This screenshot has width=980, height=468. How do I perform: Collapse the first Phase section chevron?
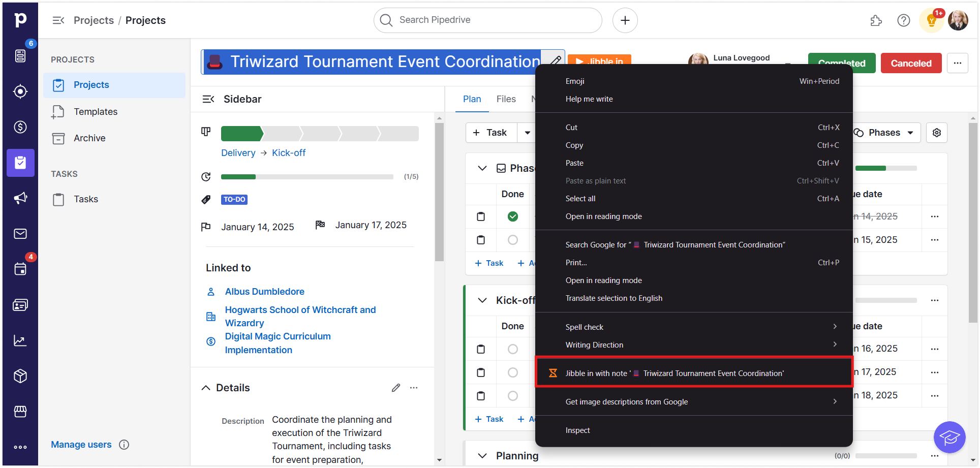482,168
